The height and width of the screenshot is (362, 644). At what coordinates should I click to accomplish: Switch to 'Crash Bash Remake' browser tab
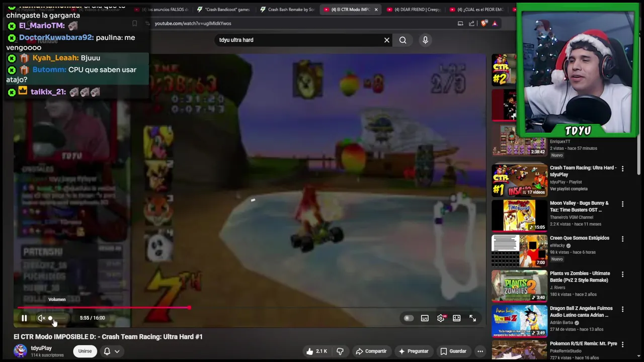(287, 9)
